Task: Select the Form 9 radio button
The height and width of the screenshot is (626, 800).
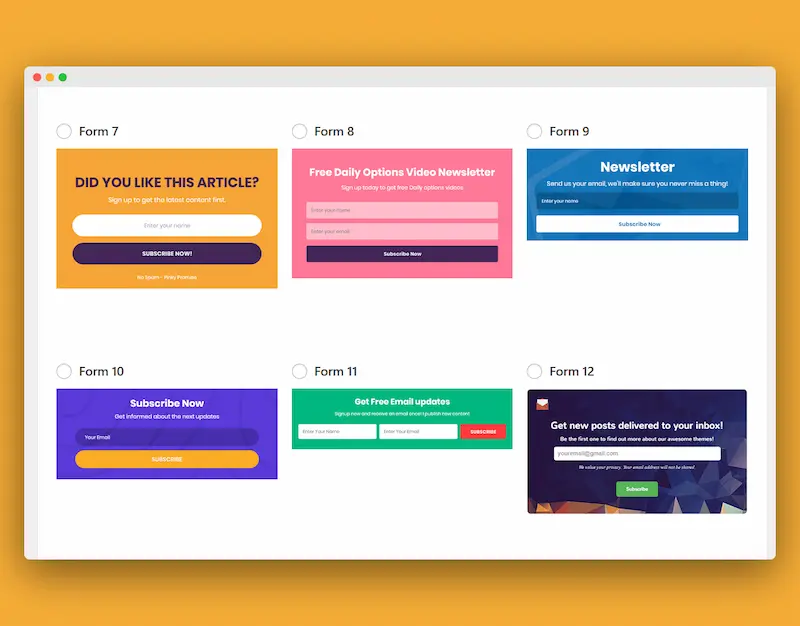Action: (536, 131)
